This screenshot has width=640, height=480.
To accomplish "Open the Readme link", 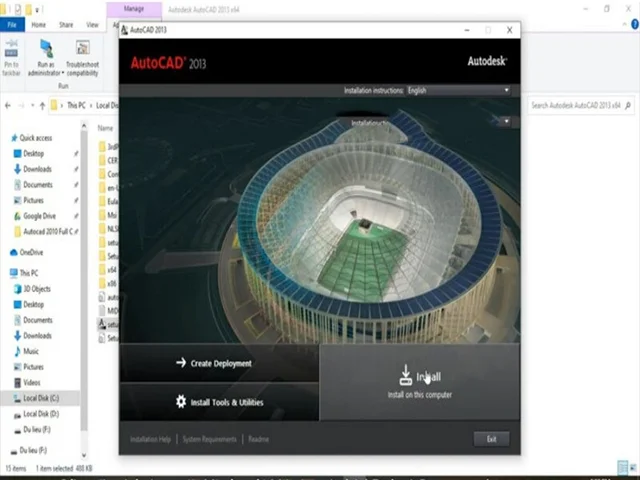I will pyautogui.click(x=259, y=439).
